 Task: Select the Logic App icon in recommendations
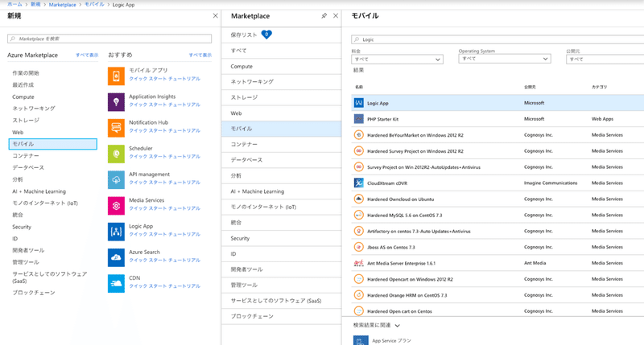coord(116,231)
